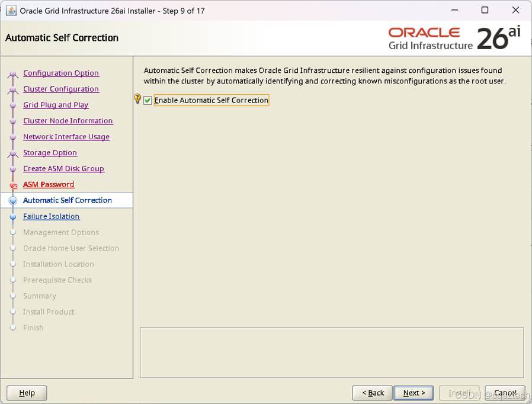Open the Failure Isolation step
This screenshot has height=404, width=532.
51,216
